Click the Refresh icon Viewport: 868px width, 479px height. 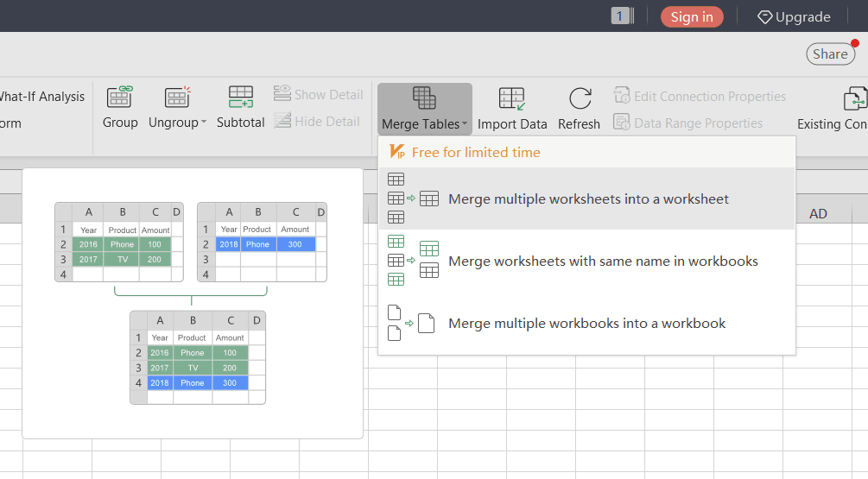[580, 98]
